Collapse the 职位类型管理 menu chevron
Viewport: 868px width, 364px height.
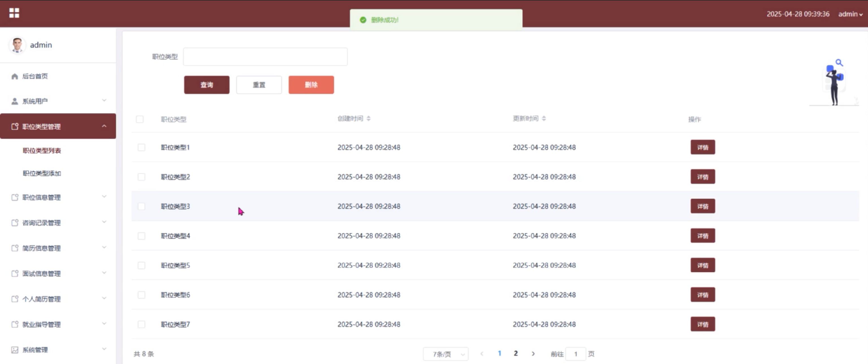[x=104, y=126]
